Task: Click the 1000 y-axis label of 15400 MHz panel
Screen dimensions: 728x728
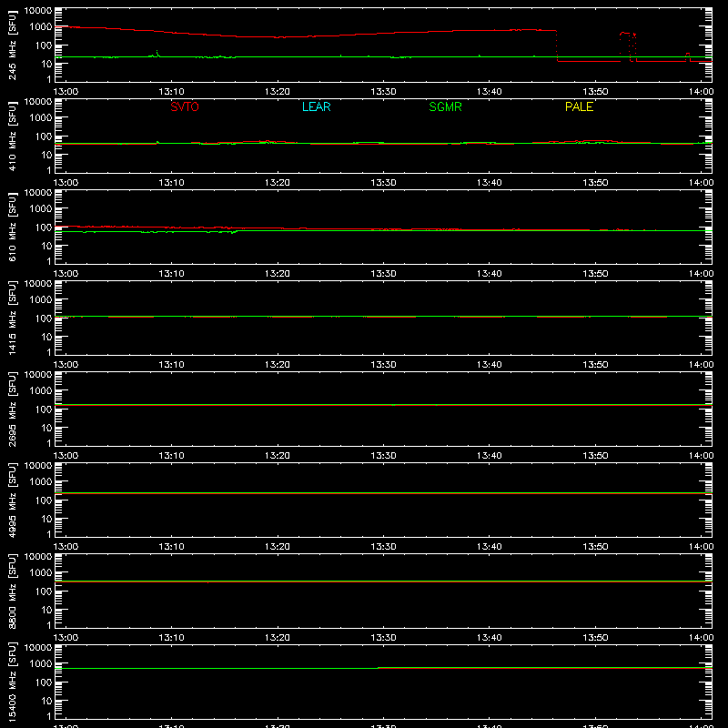Action: coord(41,664)
